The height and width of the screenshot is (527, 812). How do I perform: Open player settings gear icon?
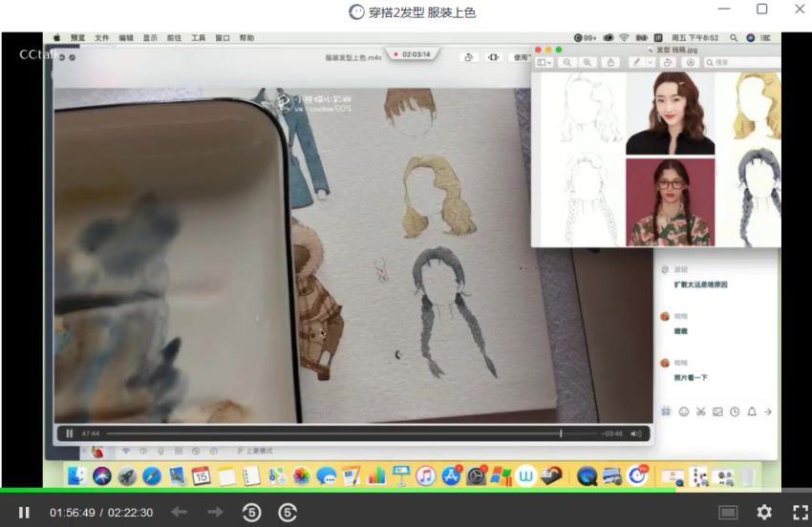(x=764, y=513)
